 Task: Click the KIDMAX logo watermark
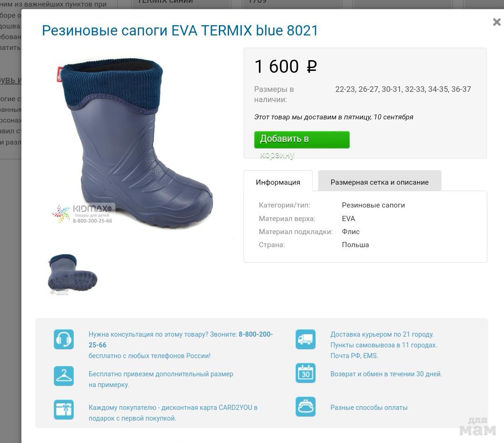tap(83, 214)
